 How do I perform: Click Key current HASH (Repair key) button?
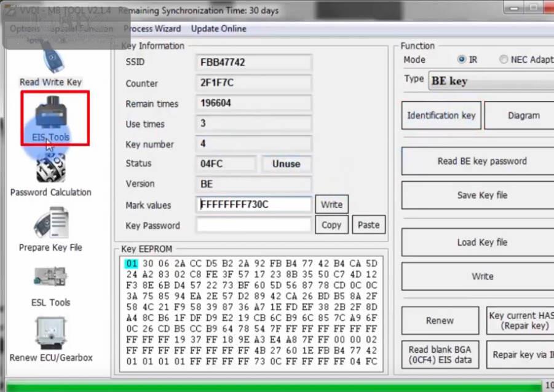click(x=520, y=321)
